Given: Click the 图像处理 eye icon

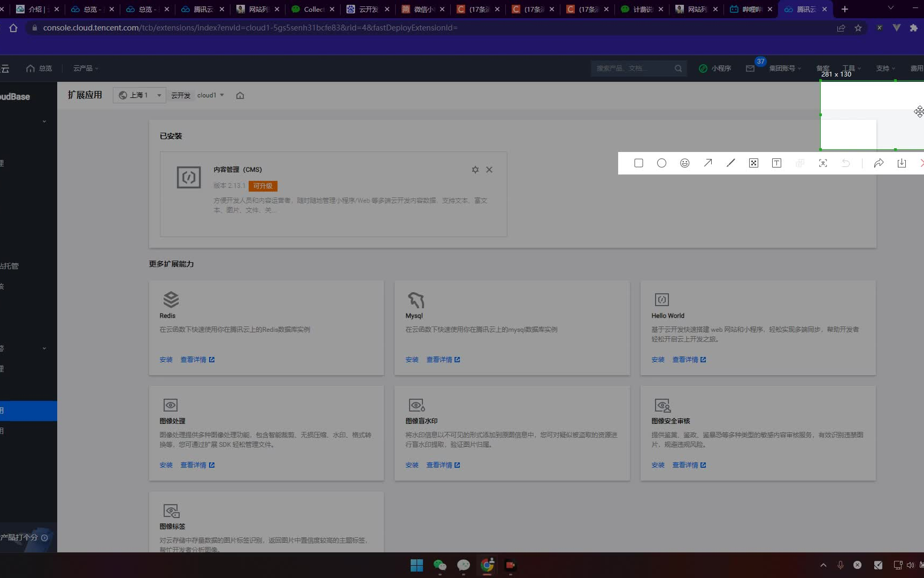Looking at the screenshot, I should (x=171, y=405).
